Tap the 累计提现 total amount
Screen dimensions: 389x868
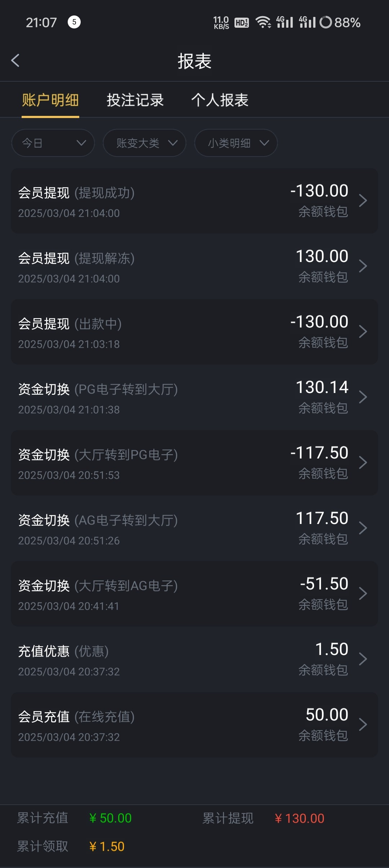click(299, 818)
